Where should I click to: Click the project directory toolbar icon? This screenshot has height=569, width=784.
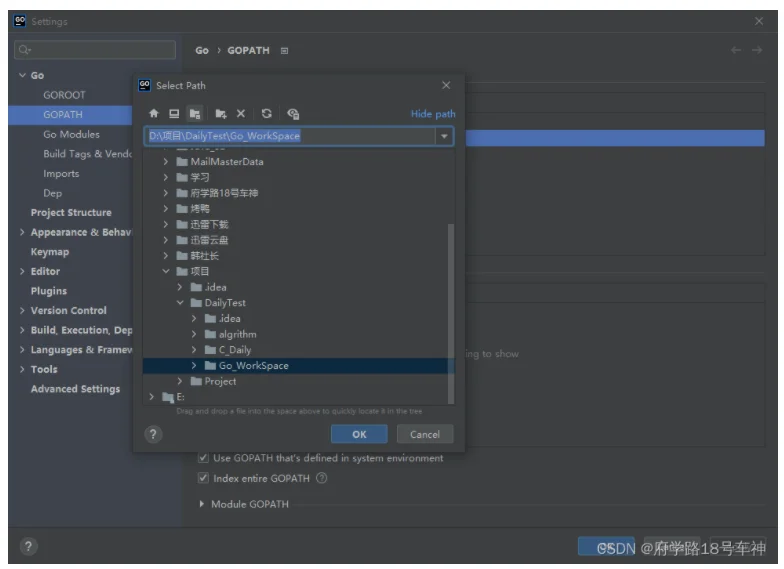coord(195,114)
